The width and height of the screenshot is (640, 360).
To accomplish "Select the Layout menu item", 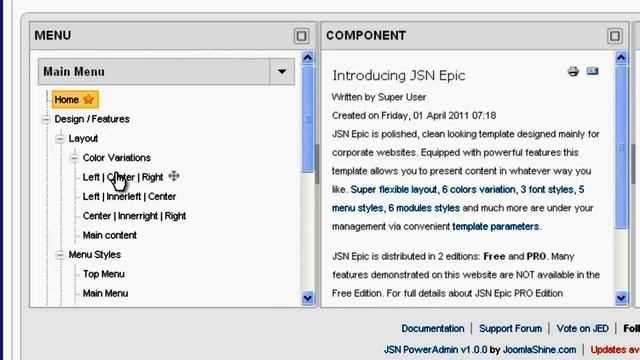I will click(83, 138).
